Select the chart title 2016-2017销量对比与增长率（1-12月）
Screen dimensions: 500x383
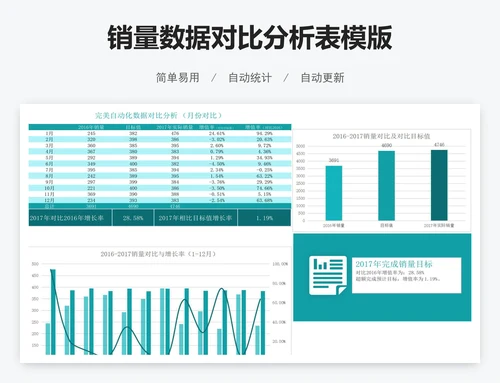click(158, 254)
